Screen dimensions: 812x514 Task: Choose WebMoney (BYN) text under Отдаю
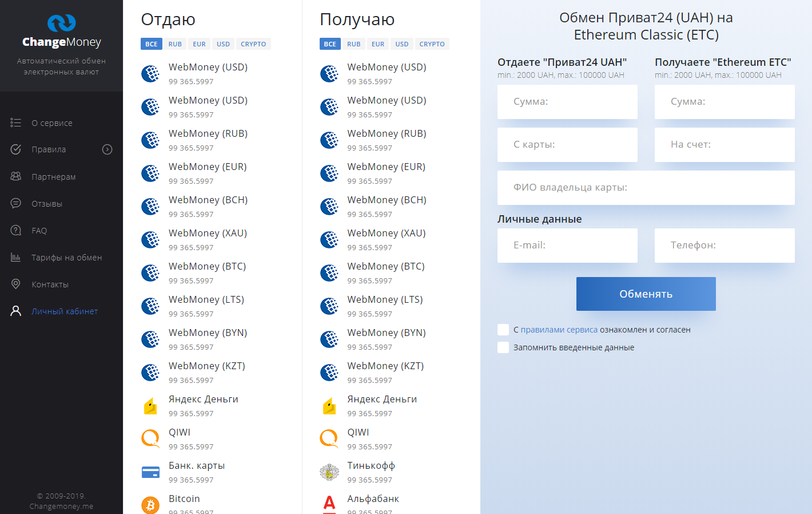[208, 333]
